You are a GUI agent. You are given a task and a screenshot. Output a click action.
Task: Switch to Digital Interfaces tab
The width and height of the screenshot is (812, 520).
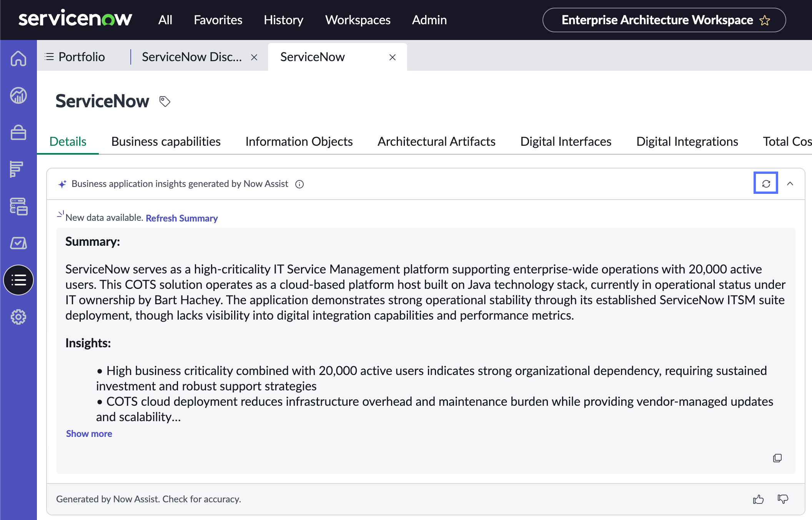tap(566, 142)
